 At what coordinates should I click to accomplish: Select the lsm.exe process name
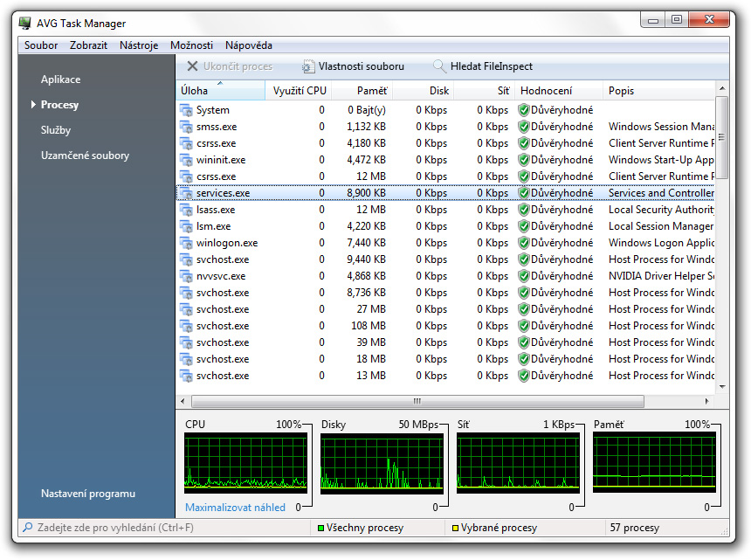point(214,226)
